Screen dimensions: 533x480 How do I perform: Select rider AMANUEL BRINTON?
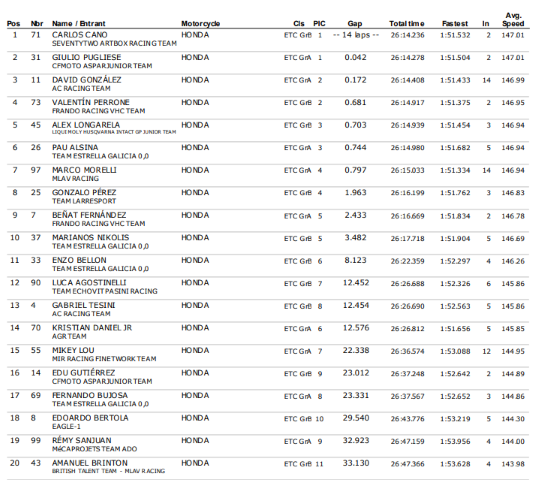click(x=90, y=463)
